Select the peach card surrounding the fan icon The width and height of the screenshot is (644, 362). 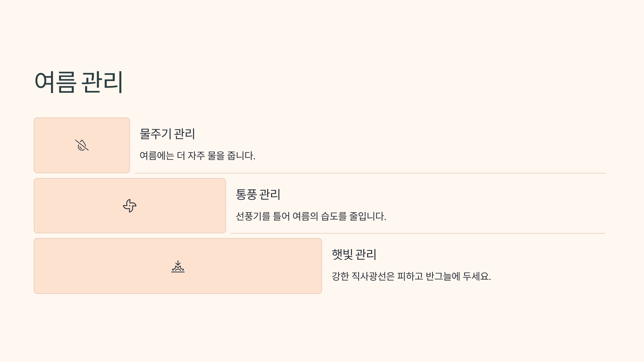pyautogui.click(x=130, y=206)
